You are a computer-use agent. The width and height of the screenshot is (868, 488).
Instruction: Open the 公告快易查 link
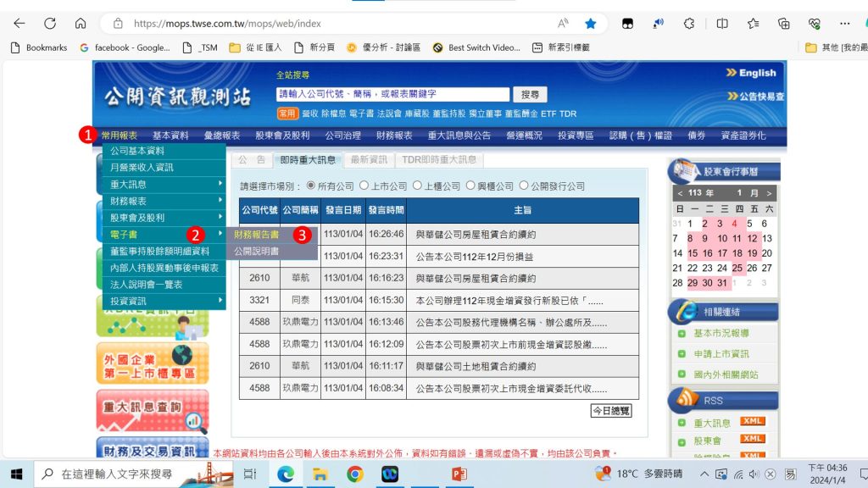click(x=755, y=97)
